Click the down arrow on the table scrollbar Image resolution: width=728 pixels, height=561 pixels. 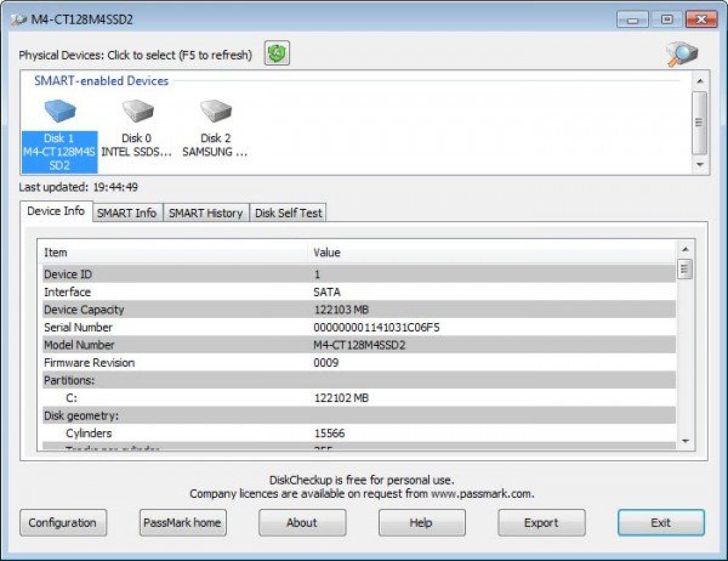pos(686,442)
